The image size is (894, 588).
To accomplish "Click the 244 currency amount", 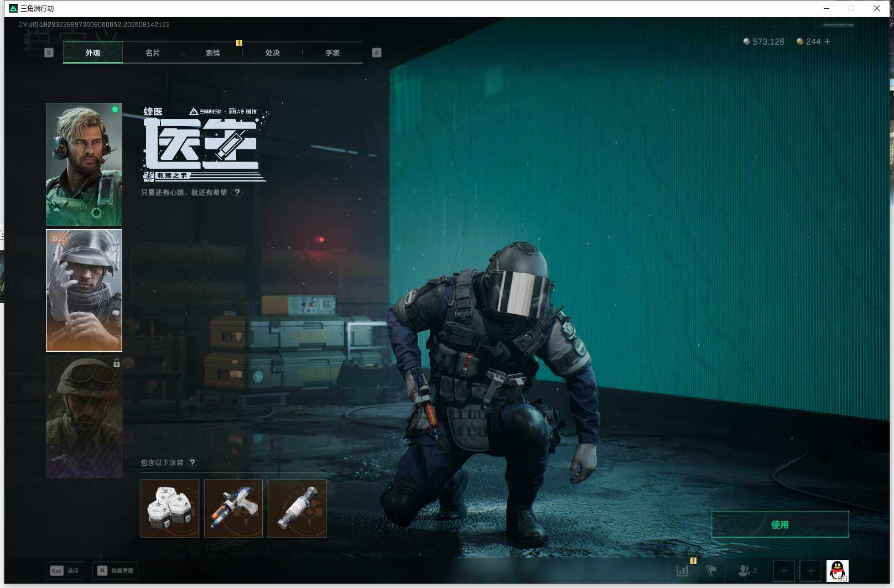I will (813, 41).
